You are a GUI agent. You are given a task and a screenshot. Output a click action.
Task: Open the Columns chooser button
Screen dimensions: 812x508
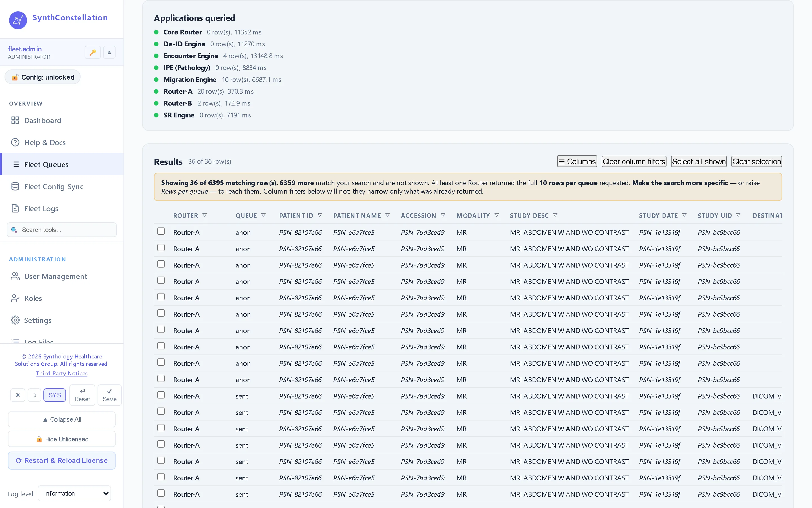(577, 161)
